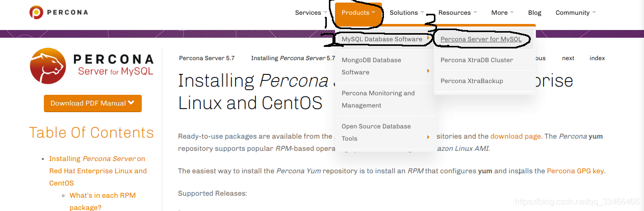Image resolution: width=644 pixels, height=211 pixels.
Task: Select Percona XtraBackup entry
Action: (472, 81)
